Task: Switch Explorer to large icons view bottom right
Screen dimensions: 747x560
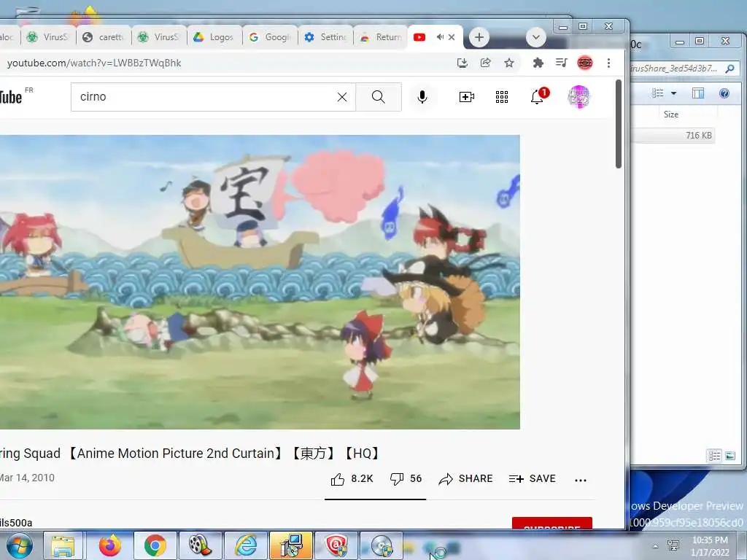Action: pyautogui.click(x=729, y=456)
